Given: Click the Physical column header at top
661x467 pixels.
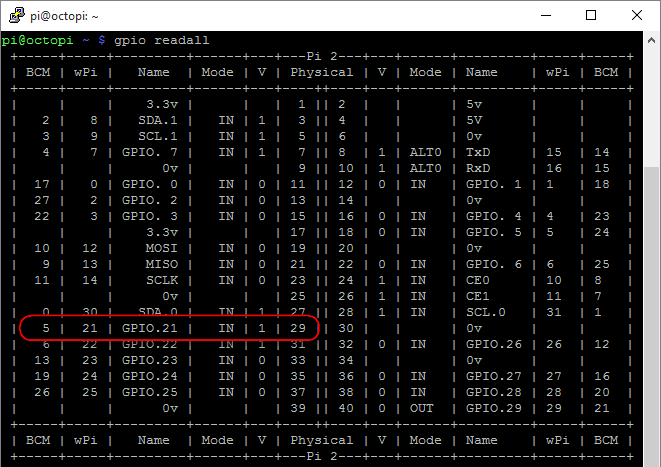Looking at the screenshot, I should coord(322,72).
